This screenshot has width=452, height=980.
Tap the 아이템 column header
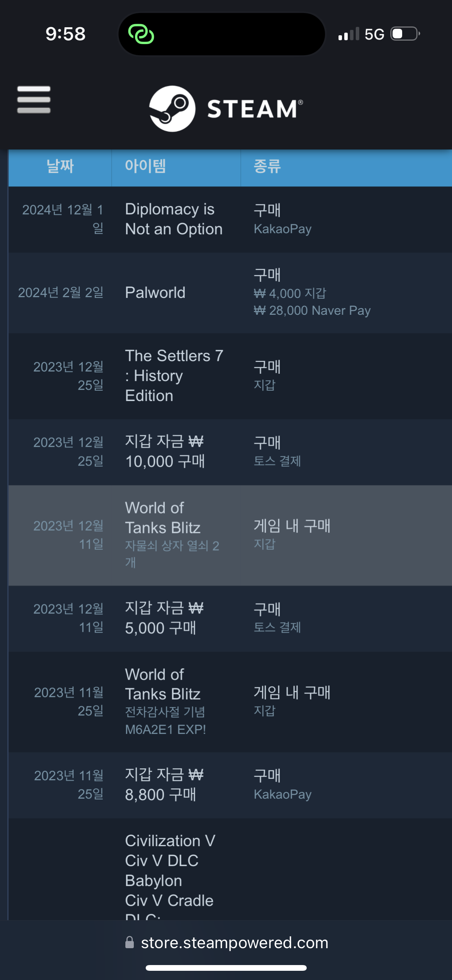tap(176, 167)
